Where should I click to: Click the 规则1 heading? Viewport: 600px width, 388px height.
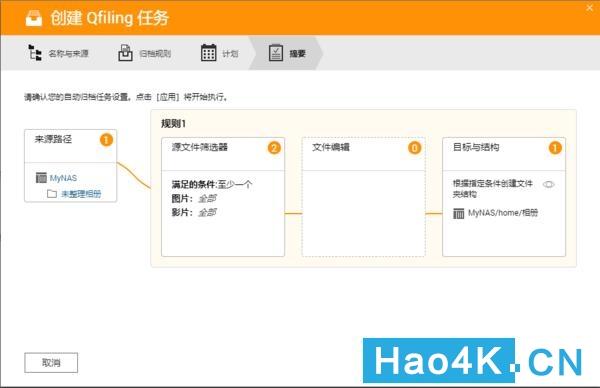click(x=173, y=124)
